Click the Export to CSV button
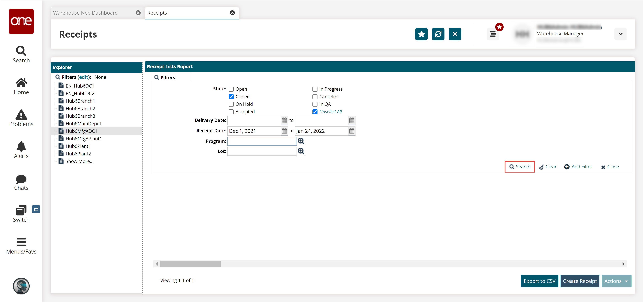 coord(539,281)
